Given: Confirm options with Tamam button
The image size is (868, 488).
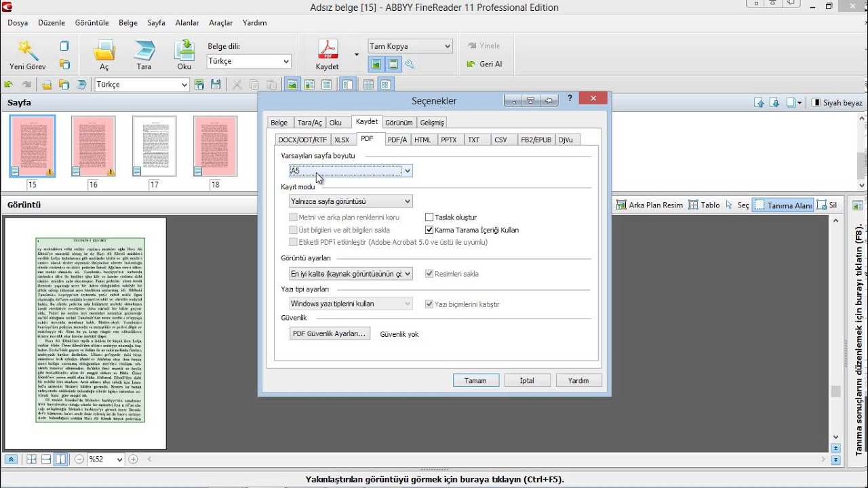Looking at the screenshot, I should pos(475,381).
